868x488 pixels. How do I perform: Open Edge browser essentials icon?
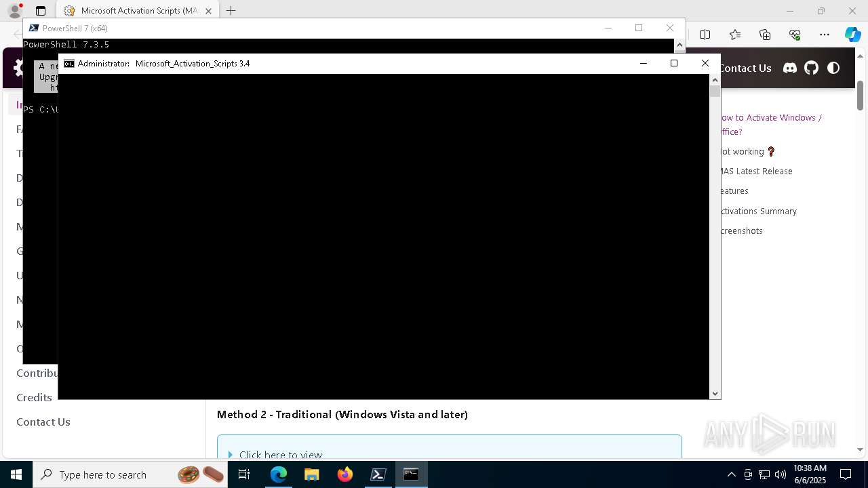(795, 35)
